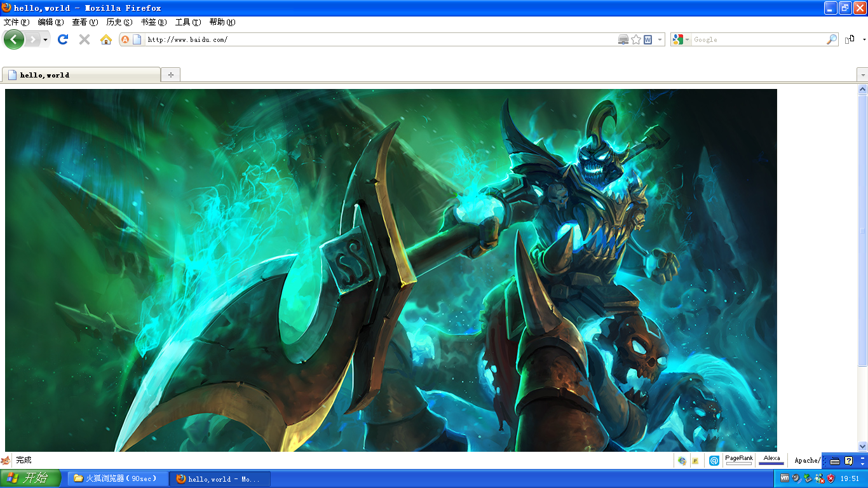Open the list all tabs dropdown
868x488 pixels.
point(862,75)
